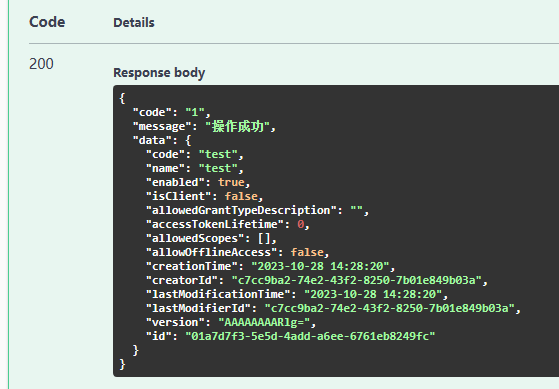The height and width of the screenshot is (389, 559).
Task: Select the lastModificationTime timestamp value
Action: 373,294
